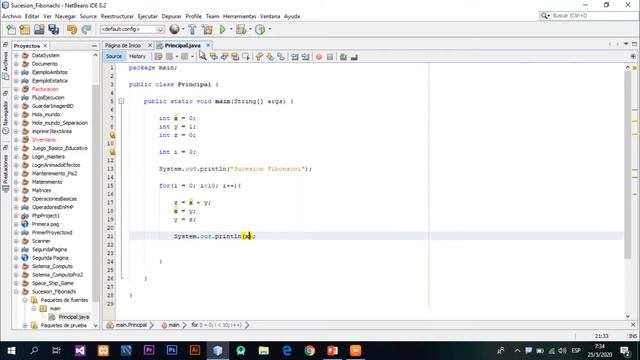Click the Projects panel scrollbar
The image size is (640, 360).
coord(96,192)
